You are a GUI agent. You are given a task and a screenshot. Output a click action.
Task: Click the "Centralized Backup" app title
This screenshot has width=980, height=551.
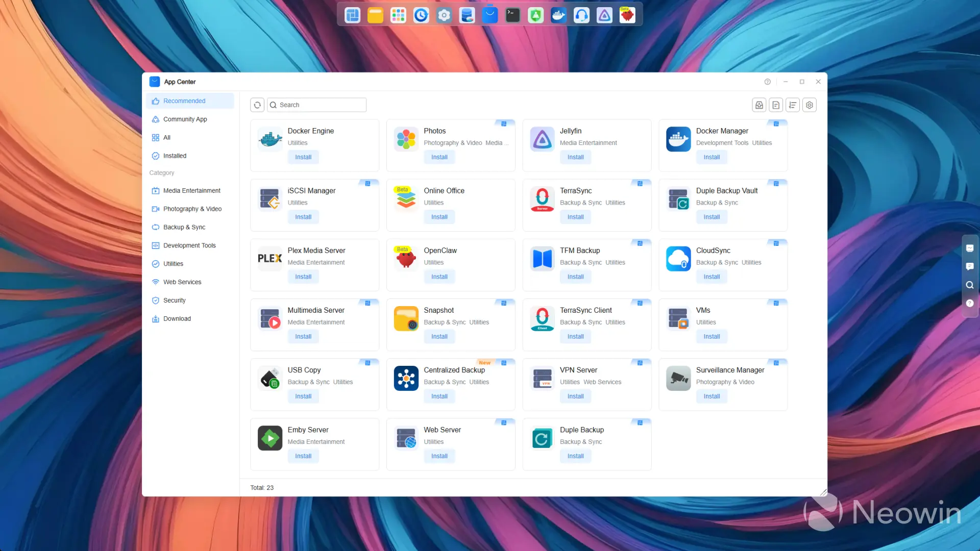[x=454, y=370]
